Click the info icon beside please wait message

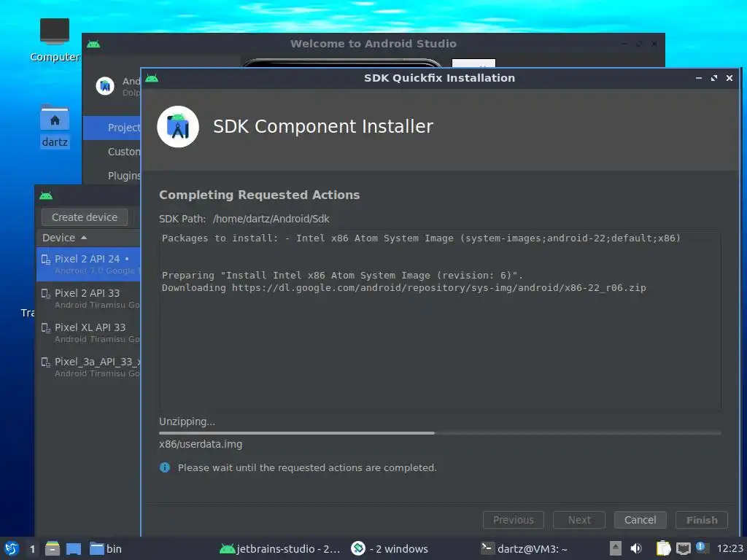coord(165,467)
